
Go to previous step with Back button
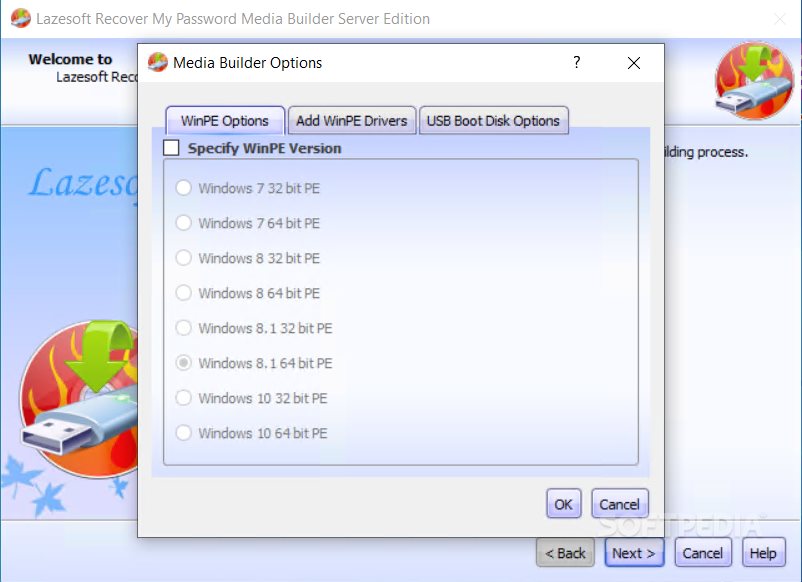click(x=565, y=553)
